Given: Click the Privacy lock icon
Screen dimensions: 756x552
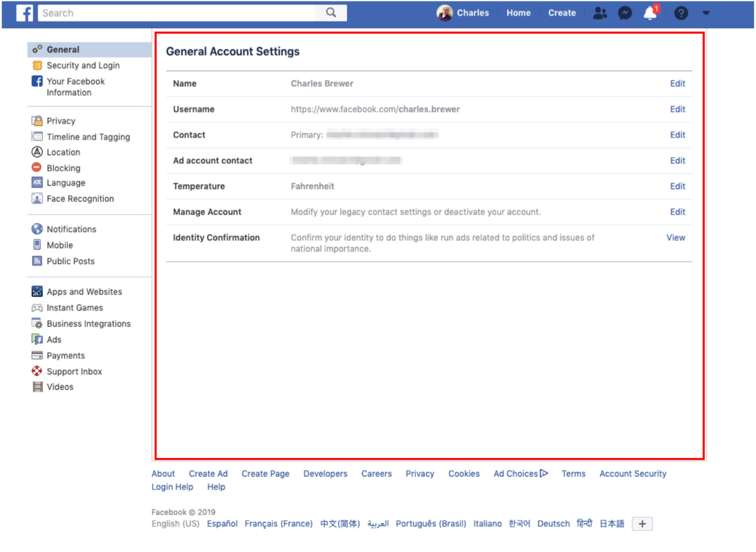Looking at the screenshot, I should [x=37, y=120].
